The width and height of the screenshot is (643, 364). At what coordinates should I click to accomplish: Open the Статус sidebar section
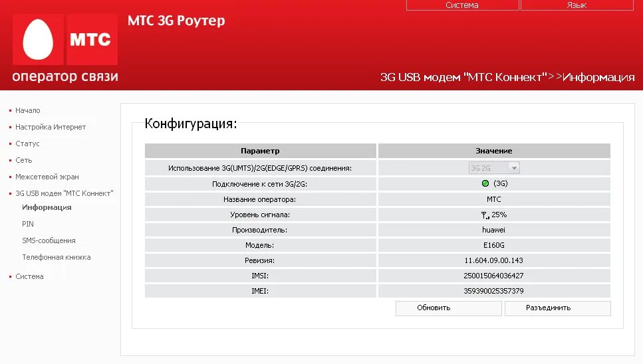tap(27, 143)
